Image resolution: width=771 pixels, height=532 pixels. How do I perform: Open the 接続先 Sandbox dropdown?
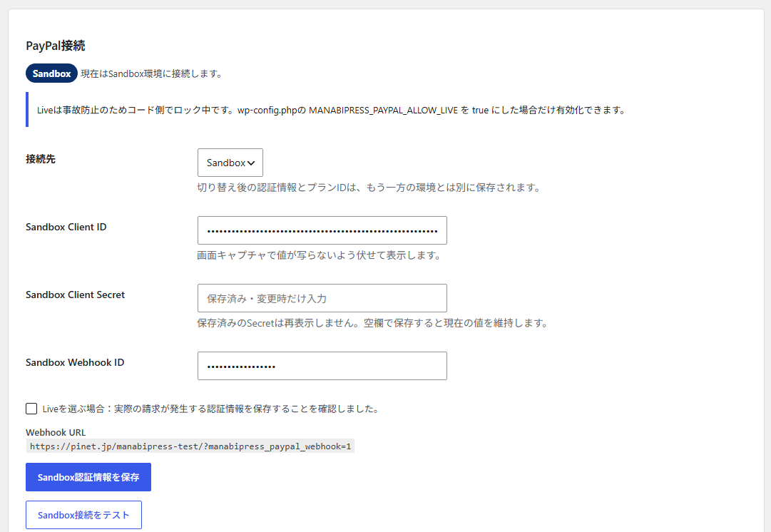(x=230, y=163)
